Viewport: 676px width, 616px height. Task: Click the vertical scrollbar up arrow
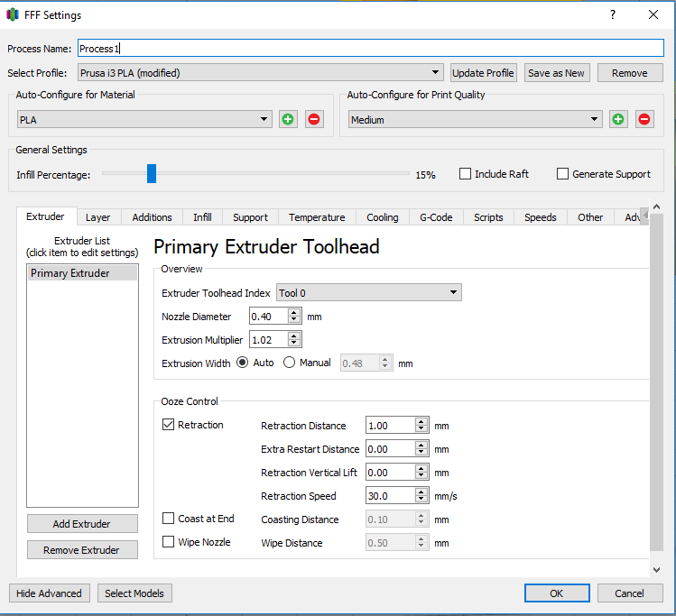point(657,207)
